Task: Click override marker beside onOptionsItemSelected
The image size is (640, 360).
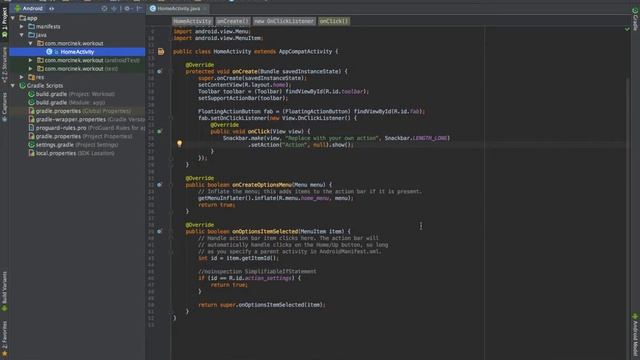Action: pos(160,231)
